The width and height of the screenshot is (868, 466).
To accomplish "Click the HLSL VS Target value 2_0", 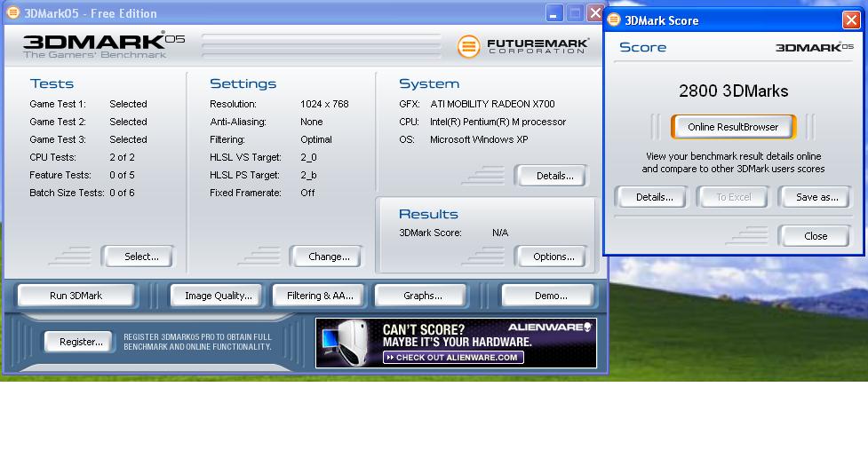I will [308, 157].
